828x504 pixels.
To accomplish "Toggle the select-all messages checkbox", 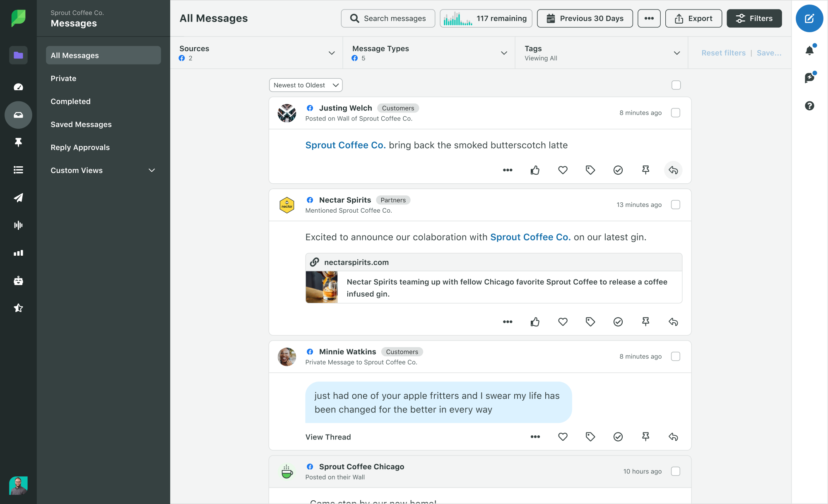I will (x=676, y=85).
